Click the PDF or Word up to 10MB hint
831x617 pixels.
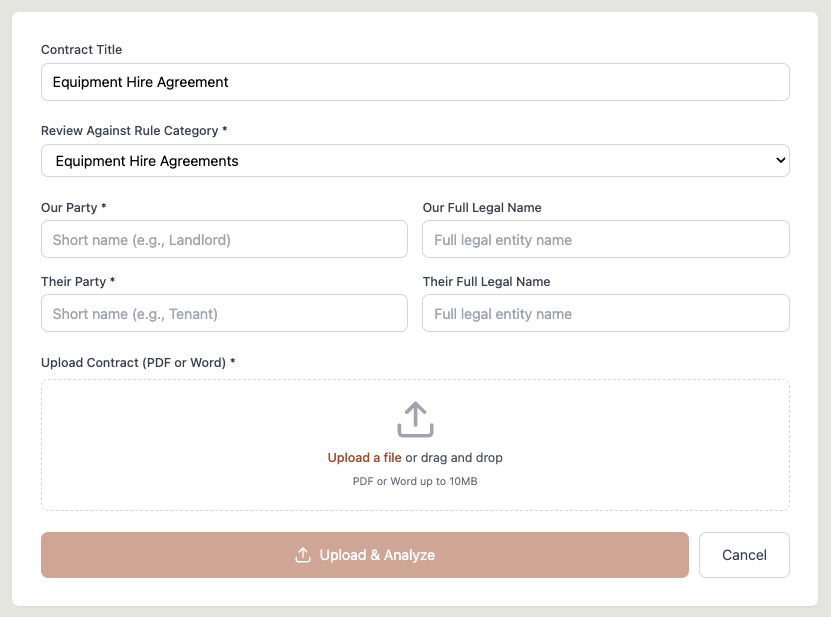tap(413, 481)
